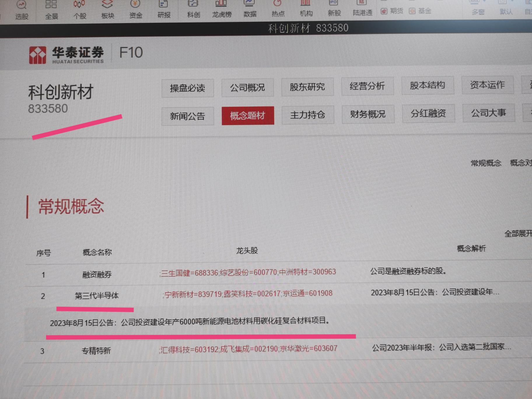The image size is (532, 399).
Task: Open the 龙虎榜 ranking icon
Action: (221, 9)
